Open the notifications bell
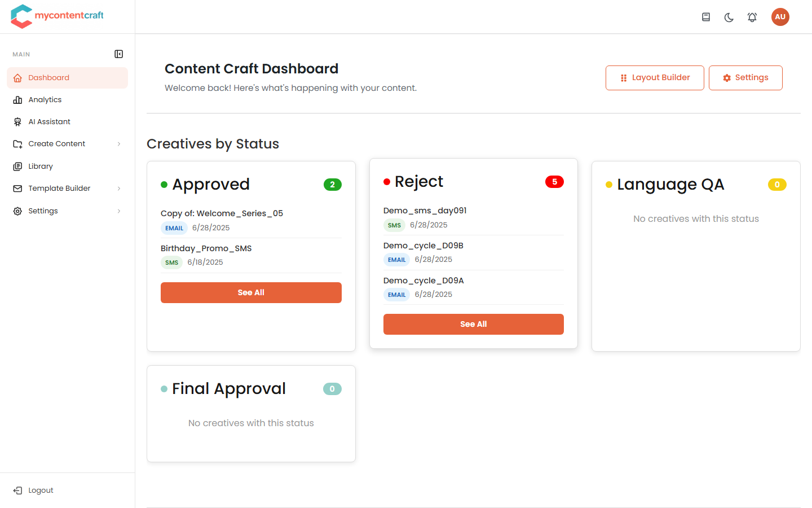812x508 pixels. pos(752,17)
